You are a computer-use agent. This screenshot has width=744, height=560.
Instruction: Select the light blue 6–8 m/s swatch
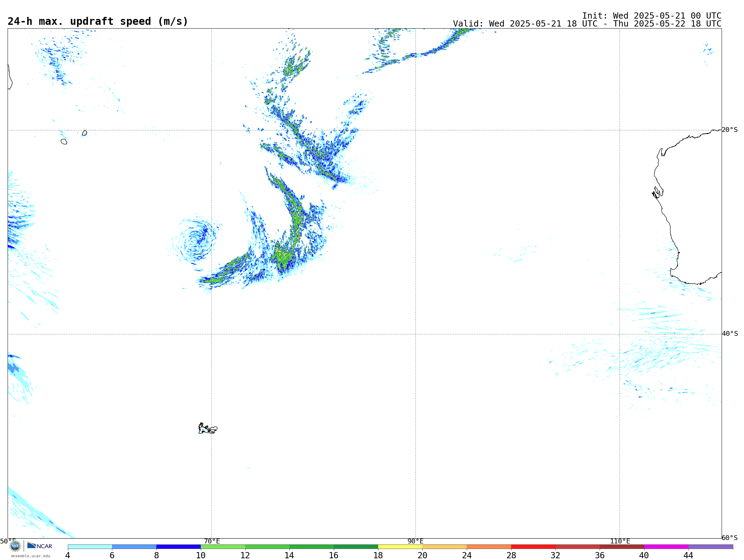pyautogui.click(x=134, y=547)
